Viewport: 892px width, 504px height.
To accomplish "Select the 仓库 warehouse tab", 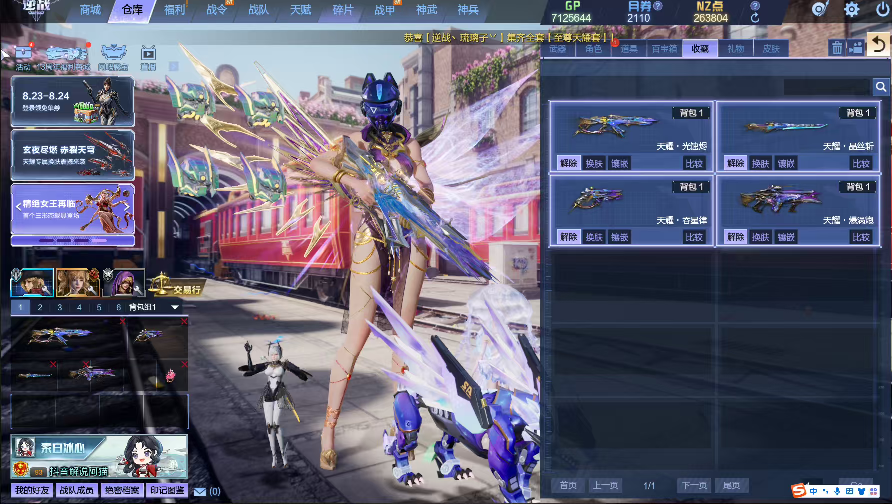I will [x=132, y=10].
